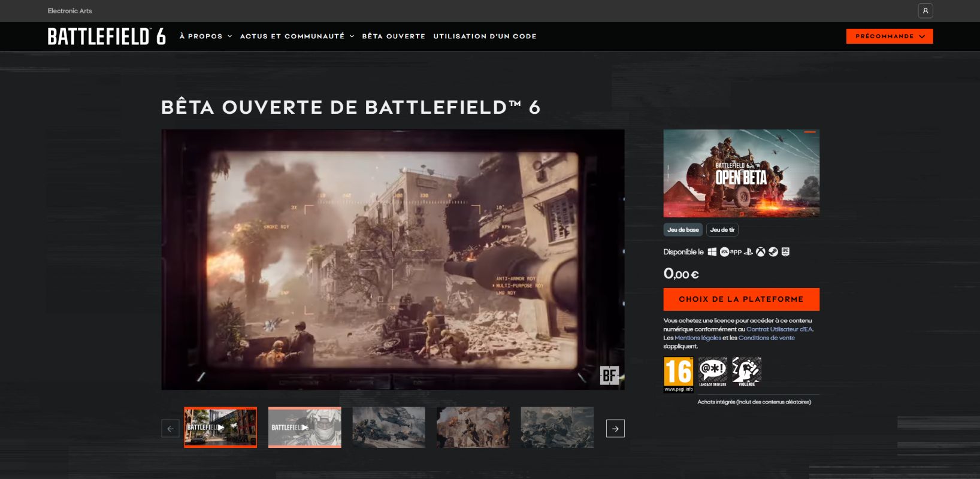Screen dimensions: 980x479
Task: Advance carousel with right arrow
Action: 615,428
